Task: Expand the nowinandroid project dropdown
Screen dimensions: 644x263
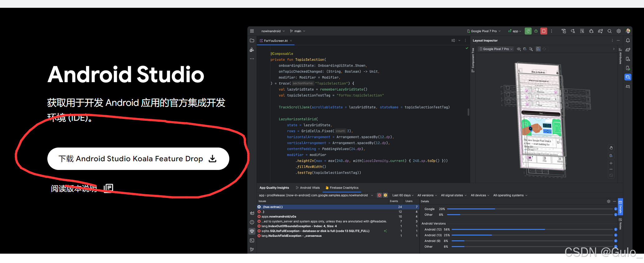Action: [x=273, y=31]
